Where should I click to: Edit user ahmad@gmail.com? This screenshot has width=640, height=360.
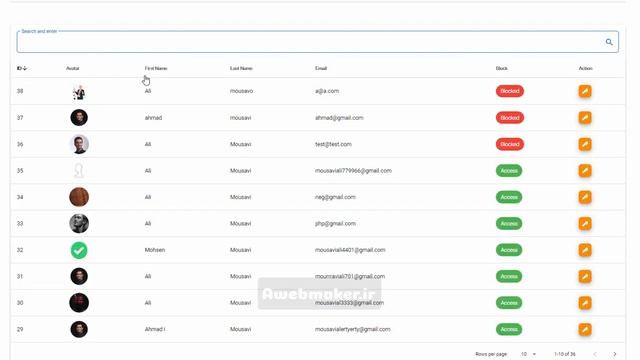[x=585, y=118]
